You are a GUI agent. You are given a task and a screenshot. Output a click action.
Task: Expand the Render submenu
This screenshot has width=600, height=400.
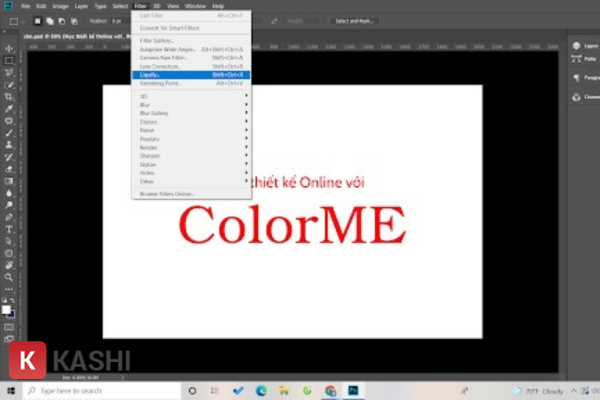pos(191,147)
